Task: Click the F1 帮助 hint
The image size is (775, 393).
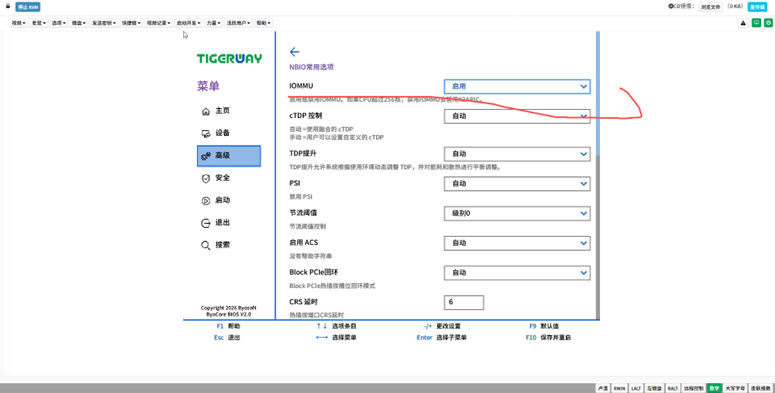Action: click(228, 326)
